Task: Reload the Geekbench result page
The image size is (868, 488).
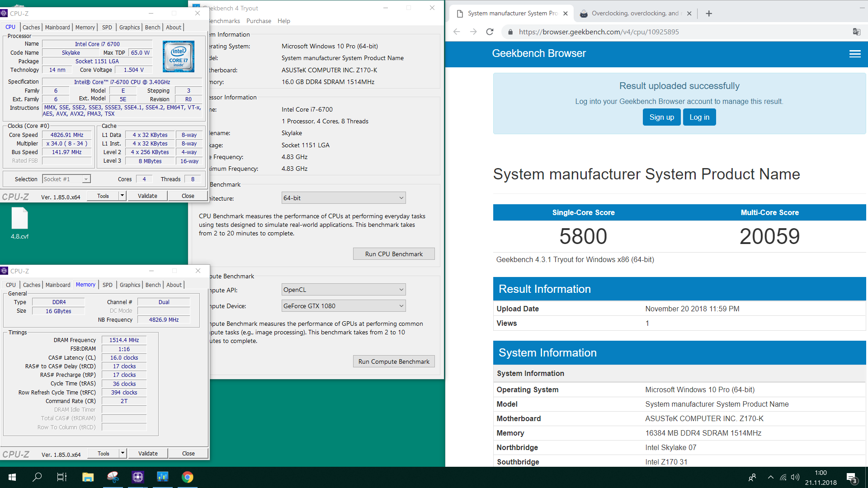Action: (x=490, y=32)
